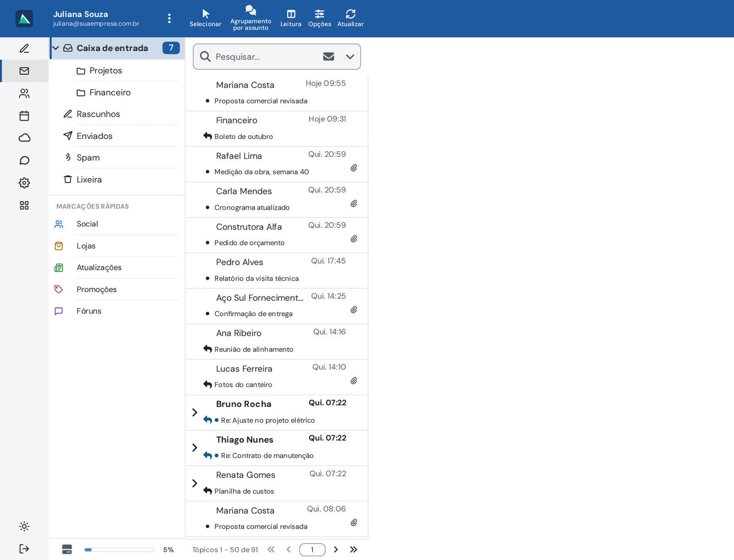Viewport: 734px width, 560px height.
Task: Toggle Agrupamento por assunto
Action: coord(250,18)
